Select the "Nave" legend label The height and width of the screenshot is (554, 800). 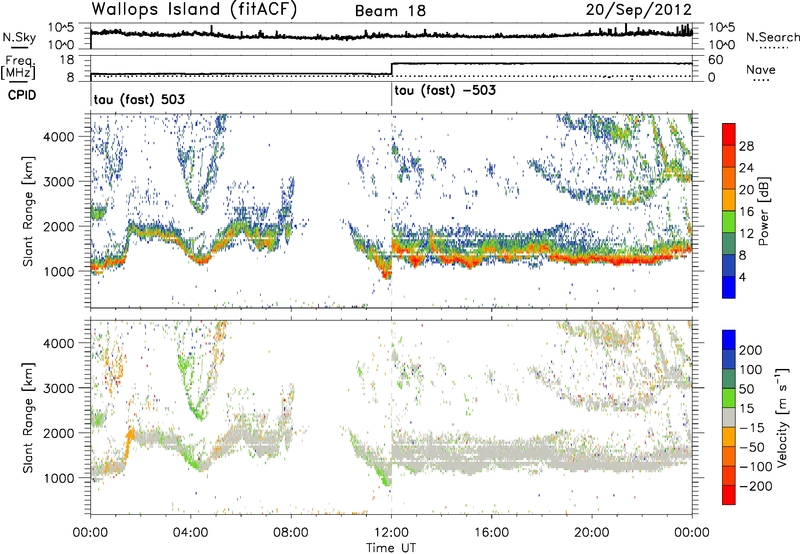(761, 69)
